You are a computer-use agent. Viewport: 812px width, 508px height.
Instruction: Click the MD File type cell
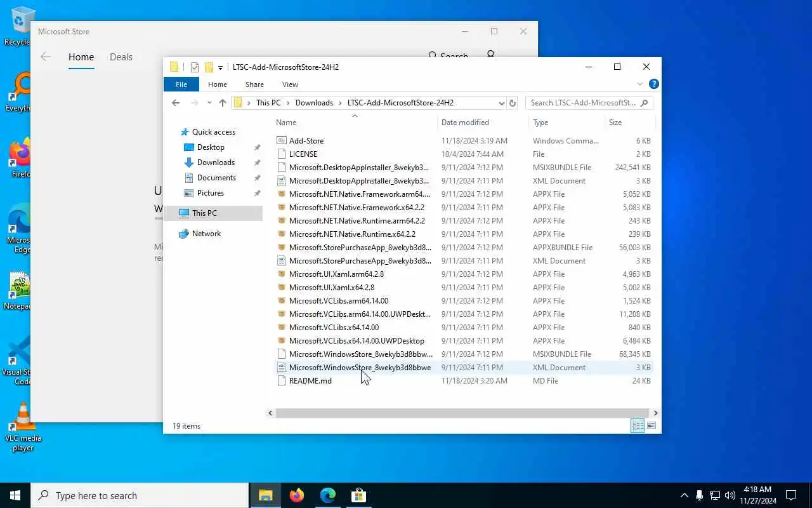tap(546, 380)
